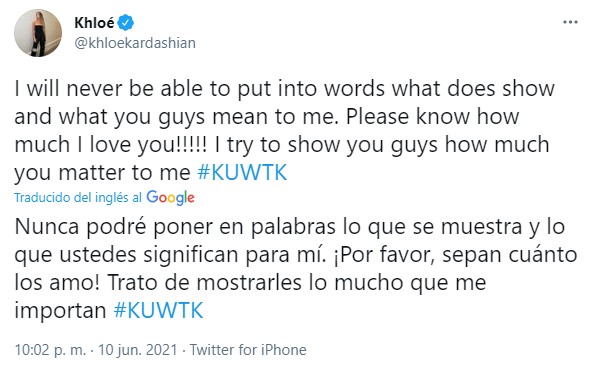Open the three-dot more options menu
The height and width of the screenshot is (369, 594).
coord(570,22)
